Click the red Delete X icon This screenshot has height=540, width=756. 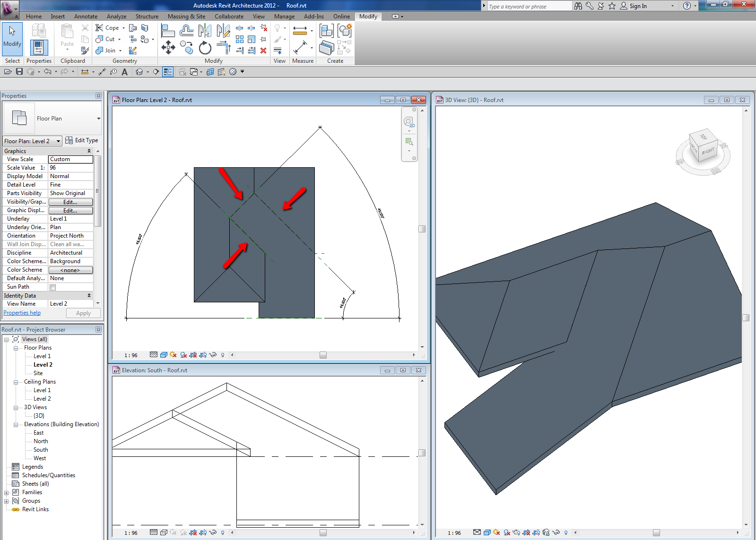pyautogui.click(x=263, y=51)
